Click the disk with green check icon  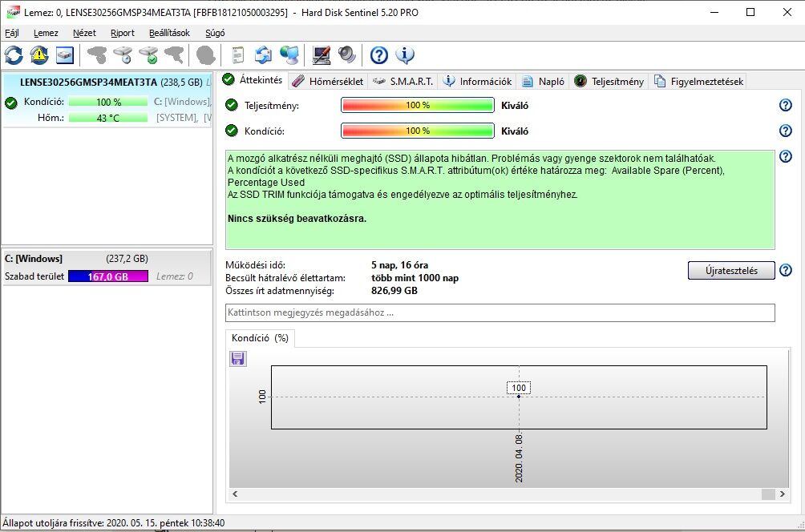pyautogui.click(x=149, y=55)
